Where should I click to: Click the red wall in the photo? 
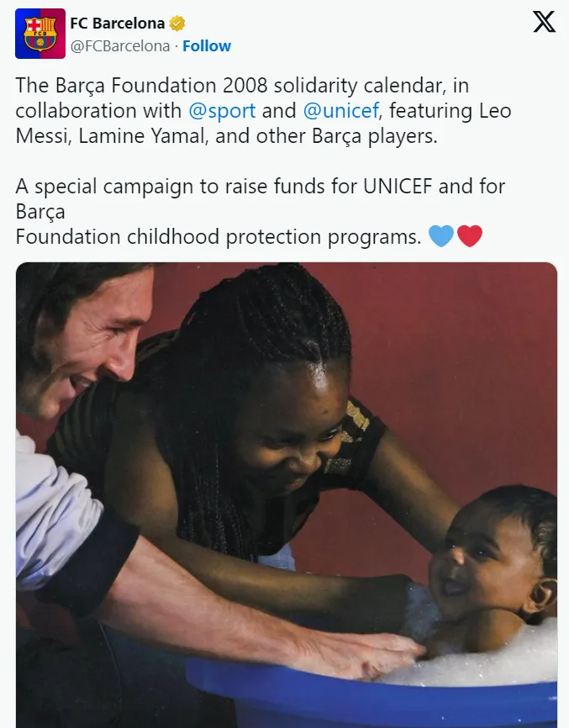pyautogui.click(x=471, y=353)
